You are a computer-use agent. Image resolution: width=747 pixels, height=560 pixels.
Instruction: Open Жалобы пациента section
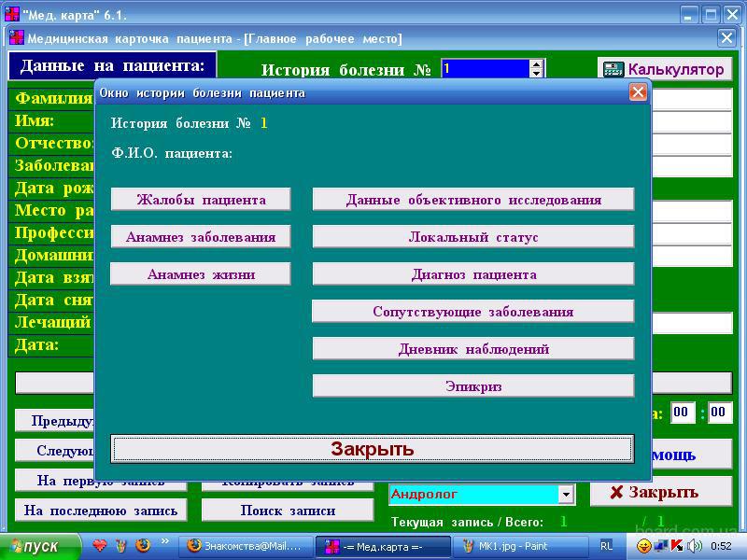click(x=201, y=200)
